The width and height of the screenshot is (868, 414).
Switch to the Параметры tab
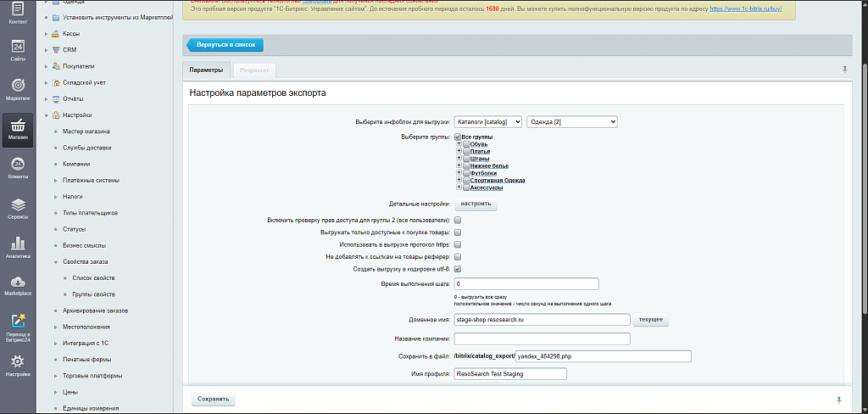tap(206, 70)
